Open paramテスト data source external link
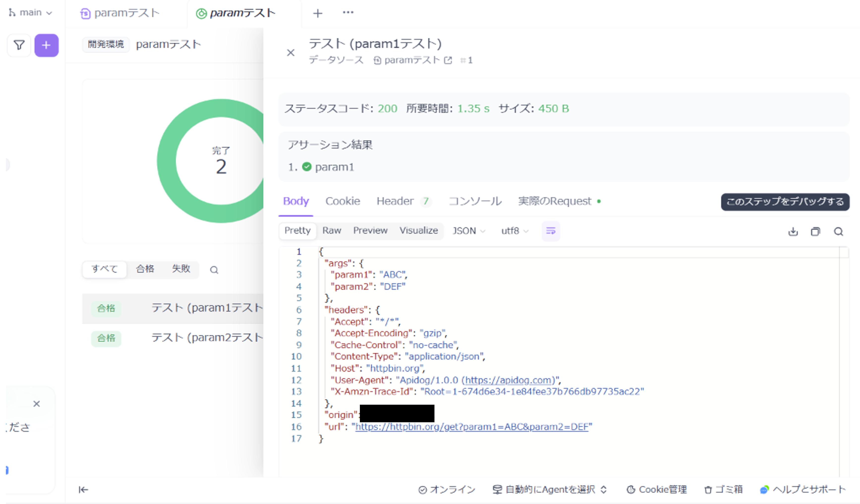The image size is (860, 504). pos(448,60)
